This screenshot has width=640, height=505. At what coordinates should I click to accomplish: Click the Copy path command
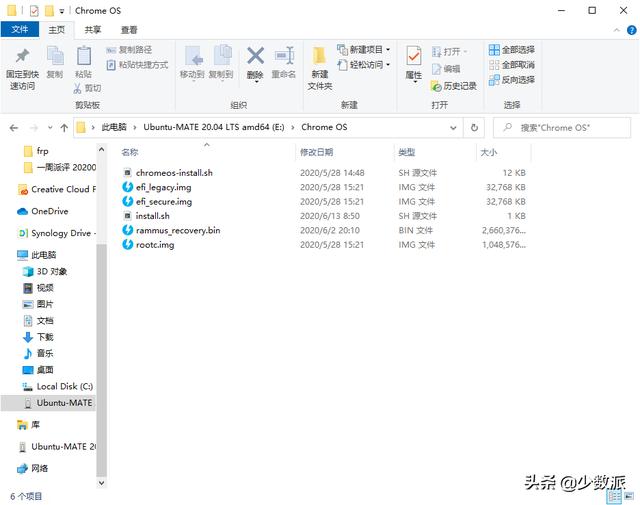pos(129,50)
